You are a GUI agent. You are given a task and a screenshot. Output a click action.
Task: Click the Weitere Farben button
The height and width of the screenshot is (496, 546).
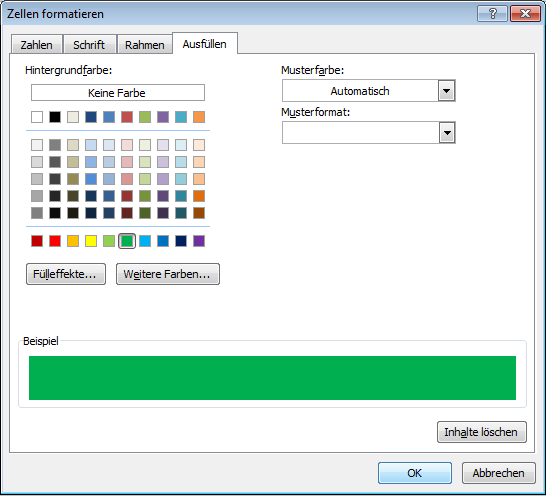pos(167,274)
